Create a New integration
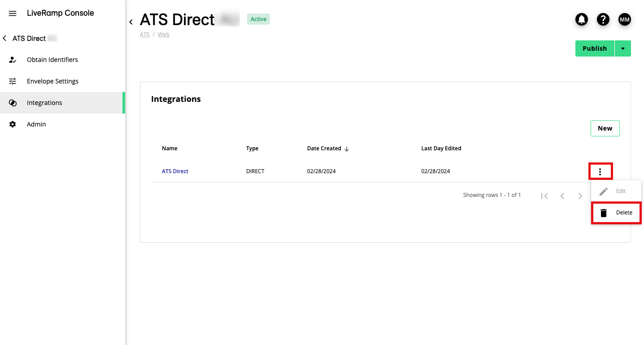Viewport: 644px width, 345px height. click(605, 128)
